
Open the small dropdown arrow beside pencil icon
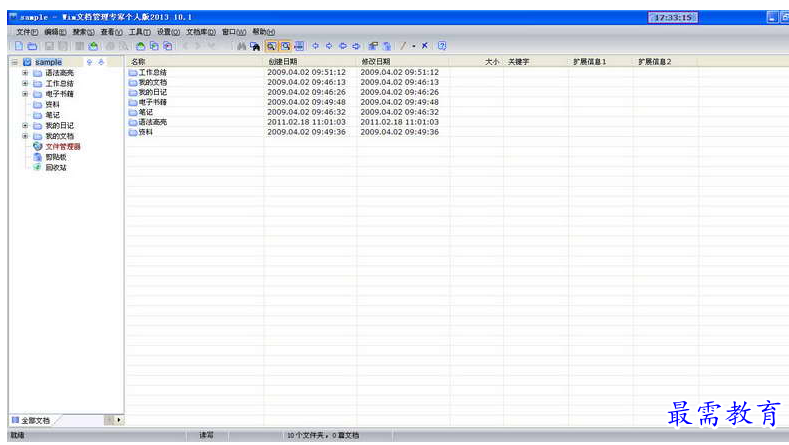click(414, 46)
